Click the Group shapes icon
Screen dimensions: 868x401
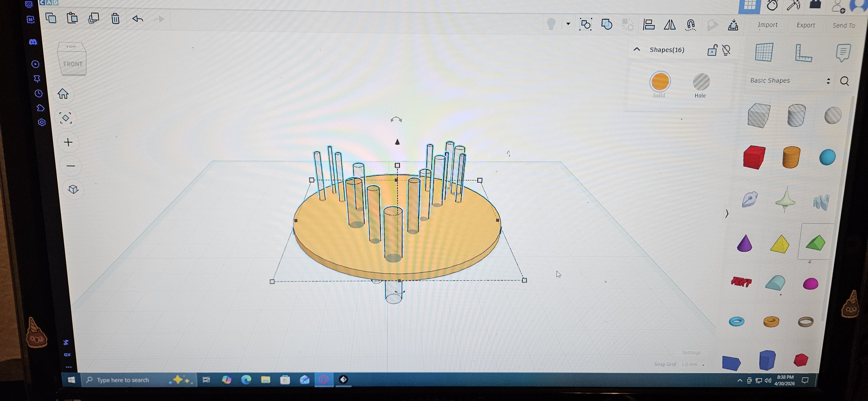pos(585,25)
